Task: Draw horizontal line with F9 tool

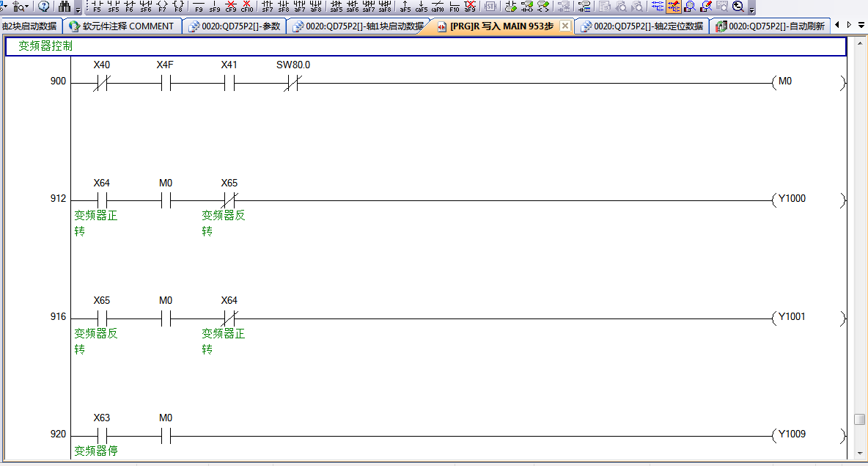Action: (199, 7)
